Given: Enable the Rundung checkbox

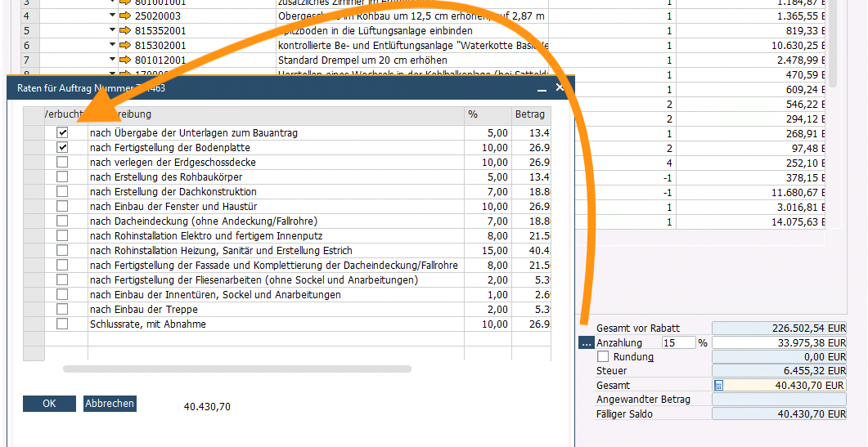Looking at the screenshot, I should click(x=604, y=357).
